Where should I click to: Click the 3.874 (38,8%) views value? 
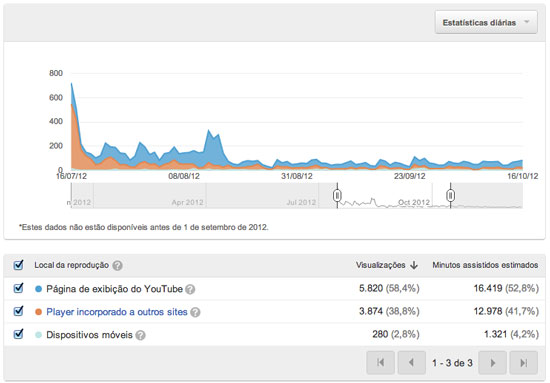[x=389, y=311]
